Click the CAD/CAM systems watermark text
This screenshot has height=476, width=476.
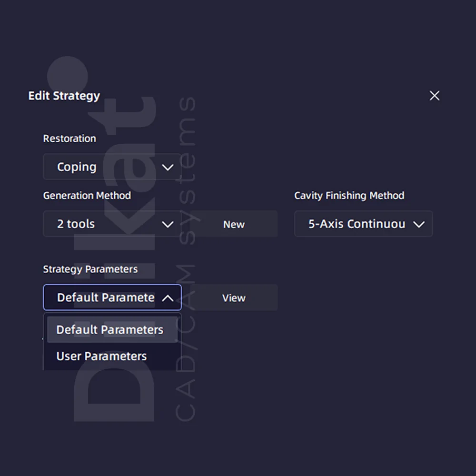(186, 259)
